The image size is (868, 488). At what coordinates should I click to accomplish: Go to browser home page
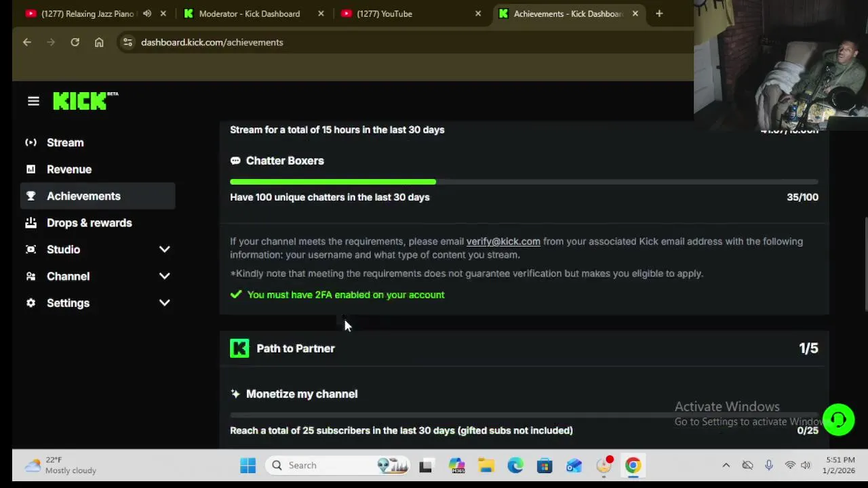99,42
